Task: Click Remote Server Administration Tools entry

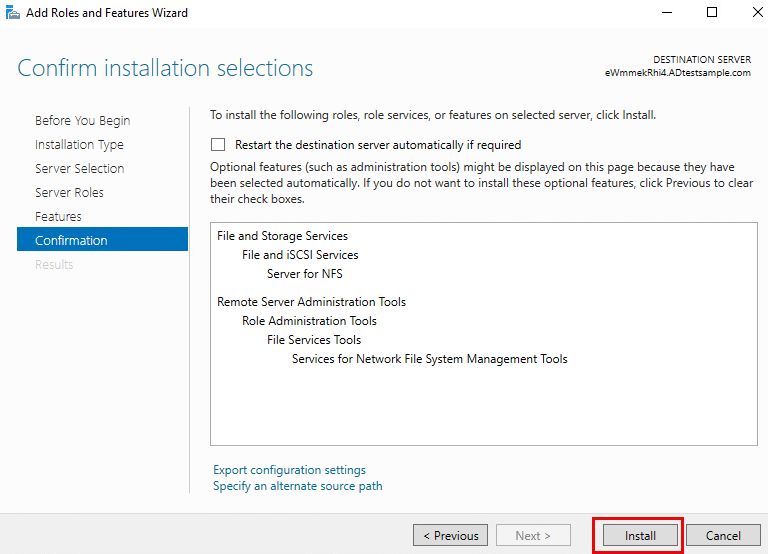Action: (311, 302)
